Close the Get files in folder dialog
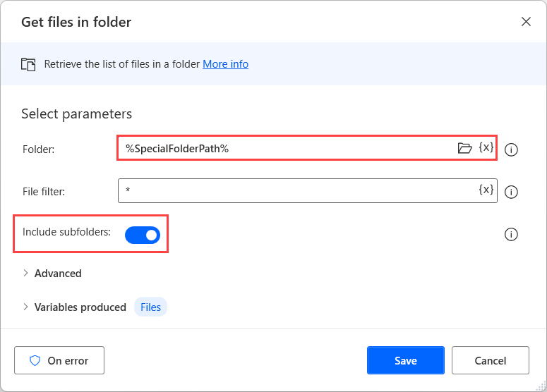The width and height of the screenshot is (547, 392). point(526,21)
